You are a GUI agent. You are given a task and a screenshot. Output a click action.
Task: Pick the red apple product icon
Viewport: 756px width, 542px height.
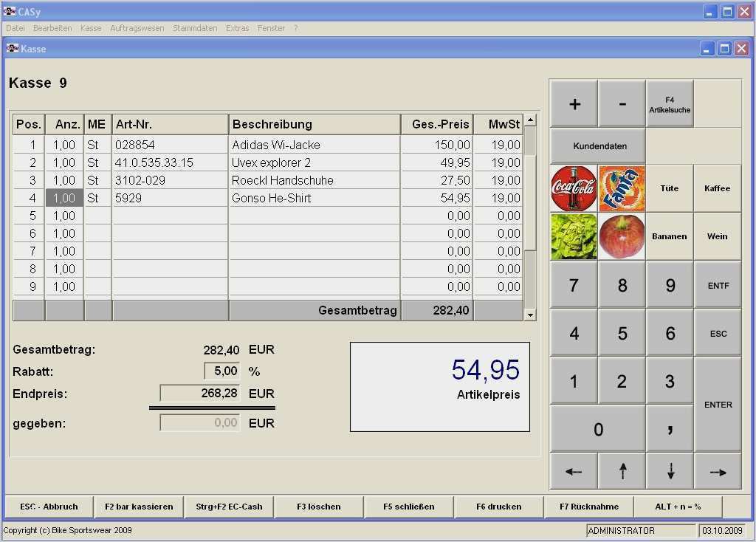[x=622, y=236]
